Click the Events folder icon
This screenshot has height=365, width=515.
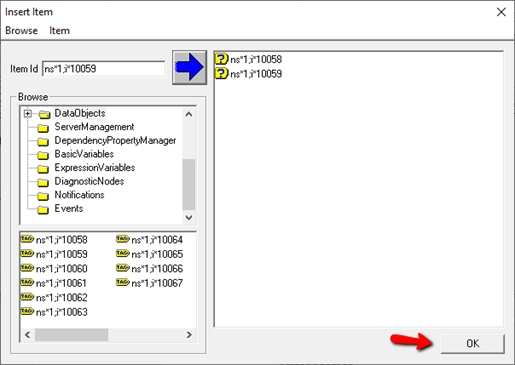pos(43,210)
